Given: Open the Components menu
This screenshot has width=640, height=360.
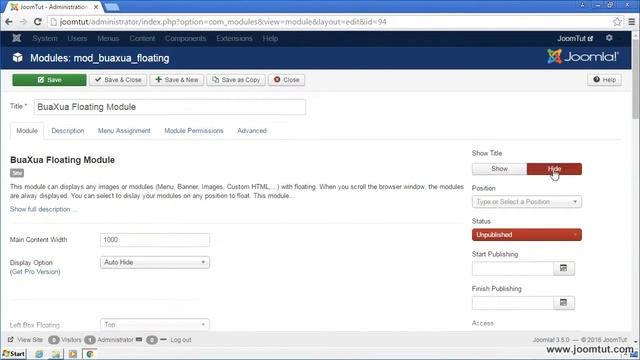Looking at the screenshot, I should tap(185, 38).
